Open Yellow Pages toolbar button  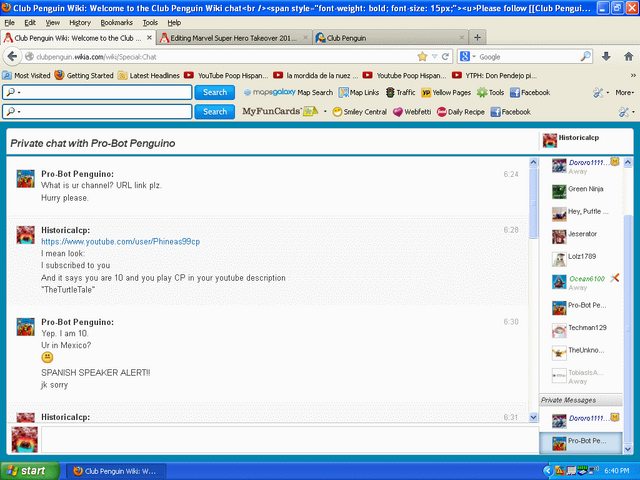pos(446,92)
